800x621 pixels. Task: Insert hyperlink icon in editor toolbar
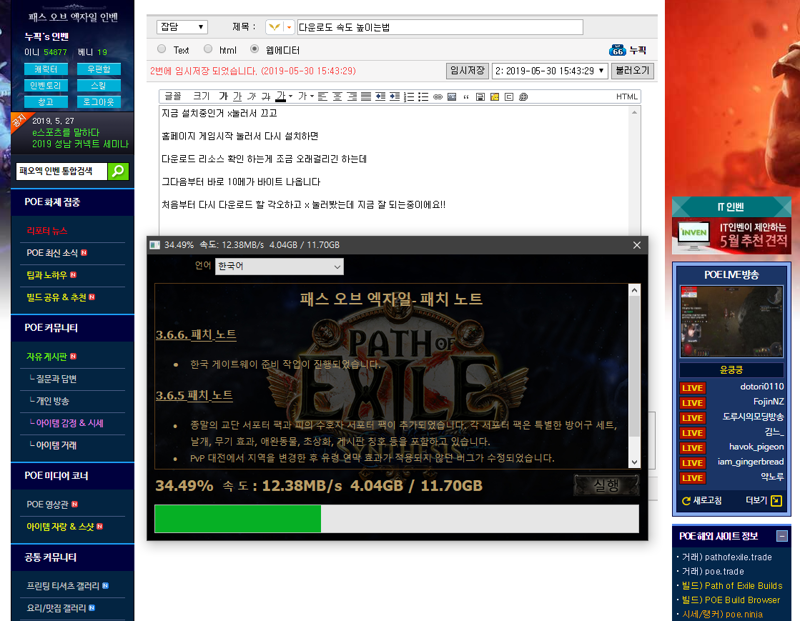click(x=438, y=96)
